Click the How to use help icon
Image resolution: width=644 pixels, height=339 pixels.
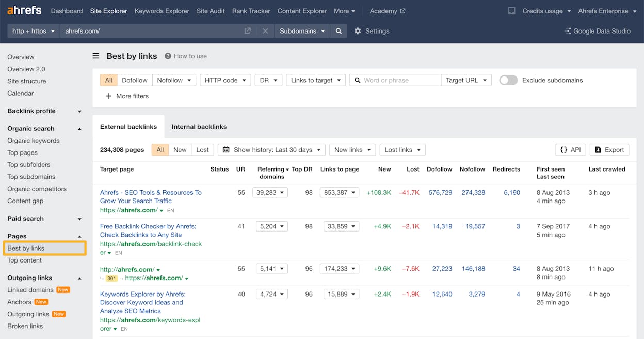point(168,56)
